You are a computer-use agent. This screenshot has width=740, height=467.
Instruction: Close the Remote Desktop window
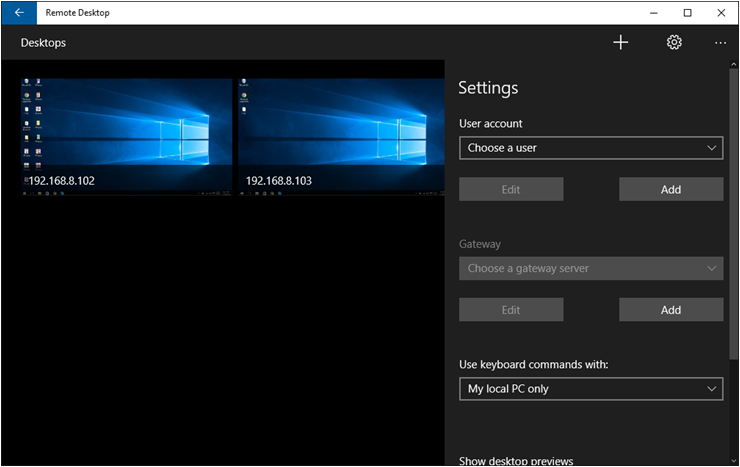coord(721,13)
